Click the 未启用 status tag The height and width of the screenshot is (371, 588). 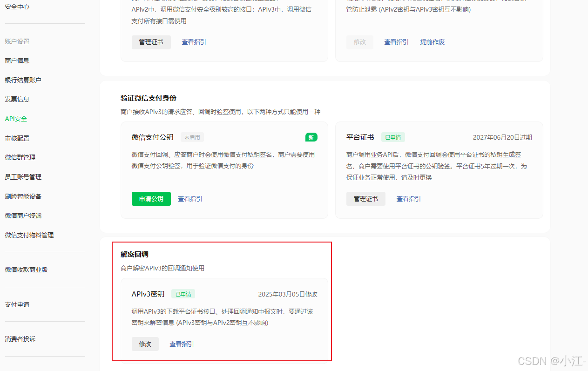point(192,137)
